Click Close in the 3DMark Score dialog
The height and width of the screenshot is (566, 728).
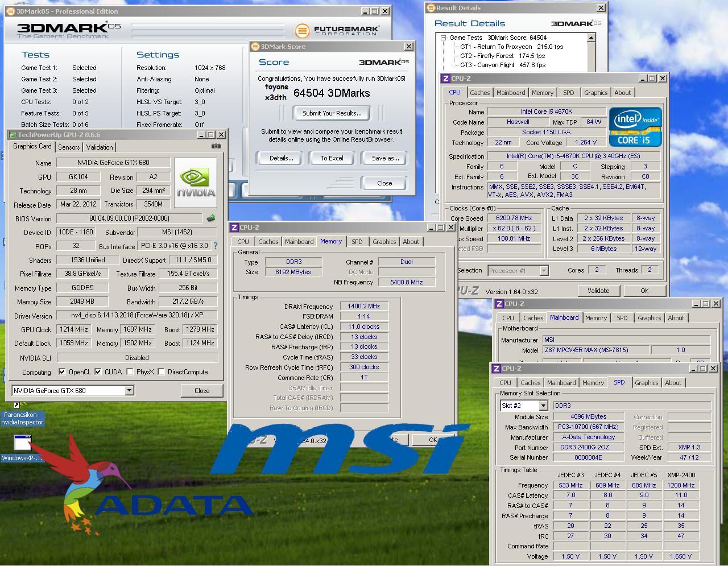[x=384, y=183]
